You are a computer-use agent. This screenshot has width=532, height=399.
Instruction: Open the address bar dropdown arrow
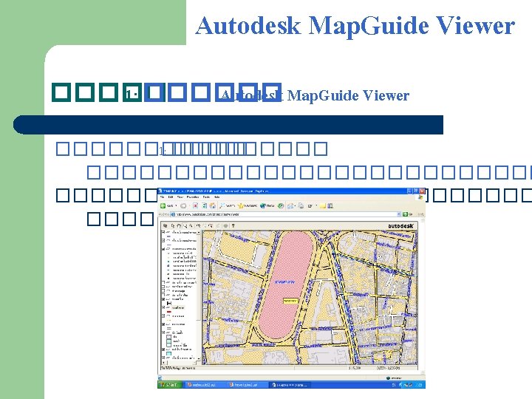399,214
